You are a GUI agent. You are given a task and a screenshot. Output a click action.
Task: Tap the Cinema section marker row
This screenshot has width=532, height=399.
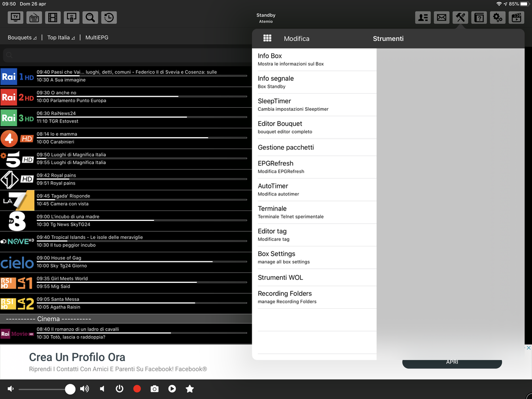(126, 319)
